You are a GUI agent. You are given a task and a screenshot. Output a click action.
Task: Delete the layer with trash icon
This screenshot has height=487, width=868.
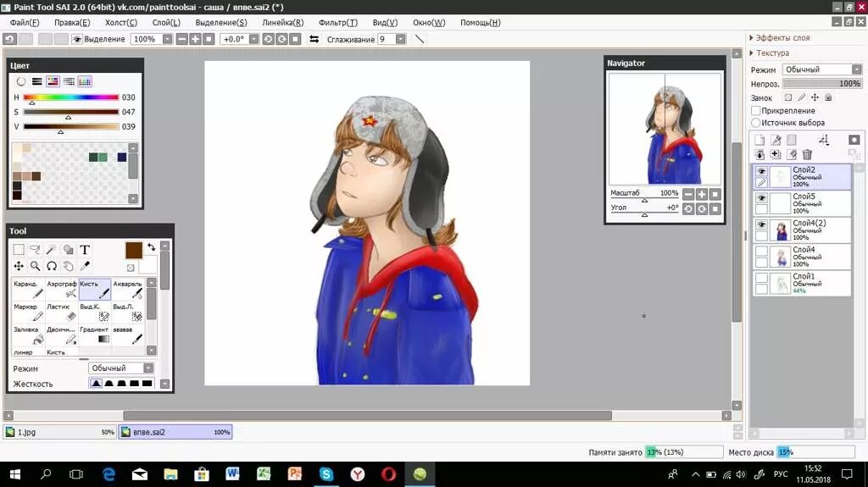tap(807, 154)
